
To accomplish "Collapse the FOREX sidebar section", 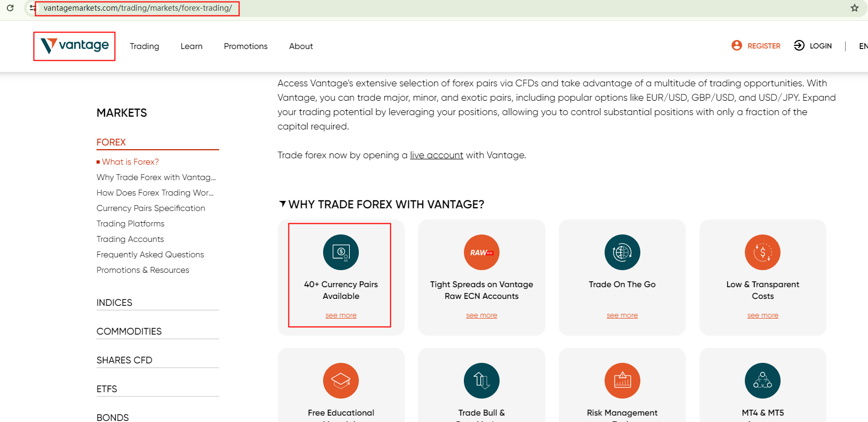I will (111, 142).
